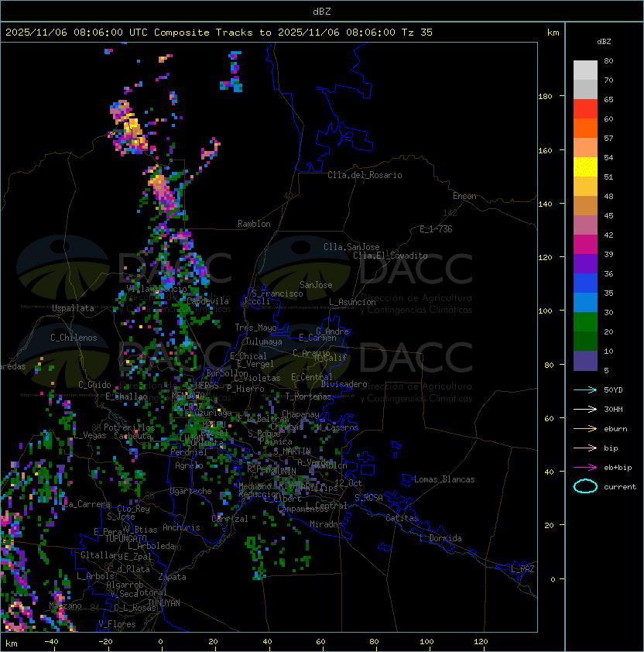
Task: Pick the slate swatch above label 5
Action: pyautogui.click(x=585, y=361)
